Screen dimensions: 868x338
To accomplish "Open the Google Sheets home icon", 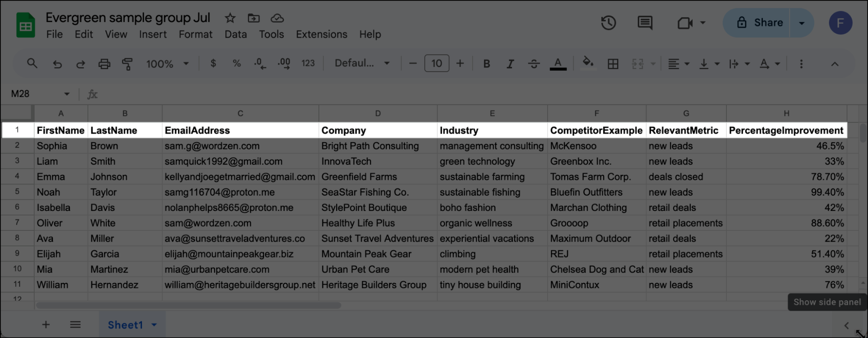I will click(x=26, y=25).
